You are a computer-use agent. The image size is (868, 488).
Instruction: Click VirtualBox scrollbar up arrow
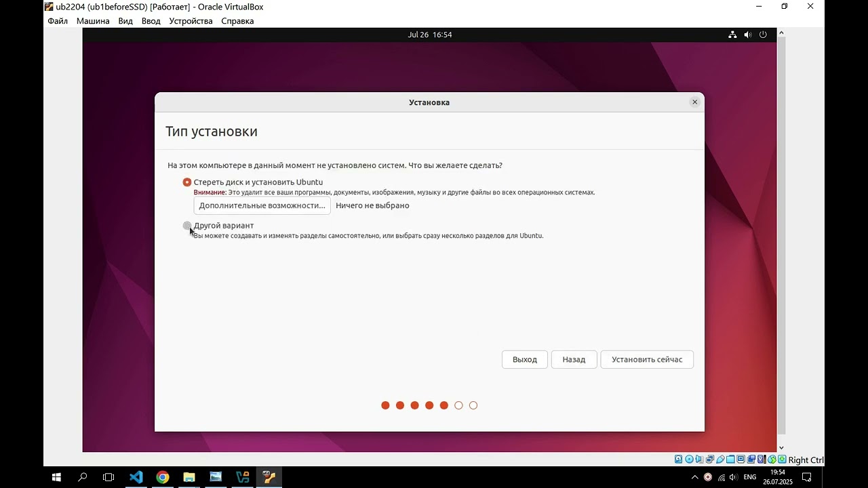(781, 33)
